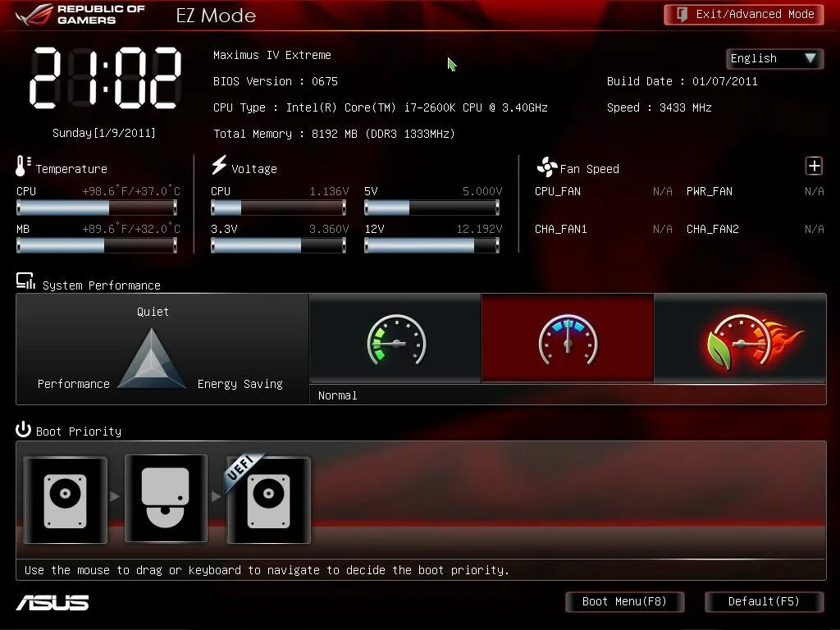840x630 pixels.
Task: Click the 'Quiet' label above triangle
Action: coord(153,312)
